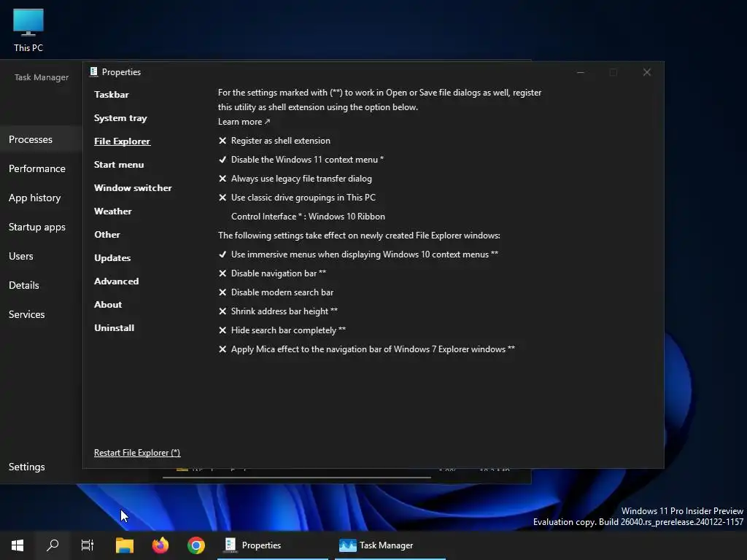Screen dimensions: 747x560
Task: Toggle Register as shell extension
Action: [x=274, y=141]
